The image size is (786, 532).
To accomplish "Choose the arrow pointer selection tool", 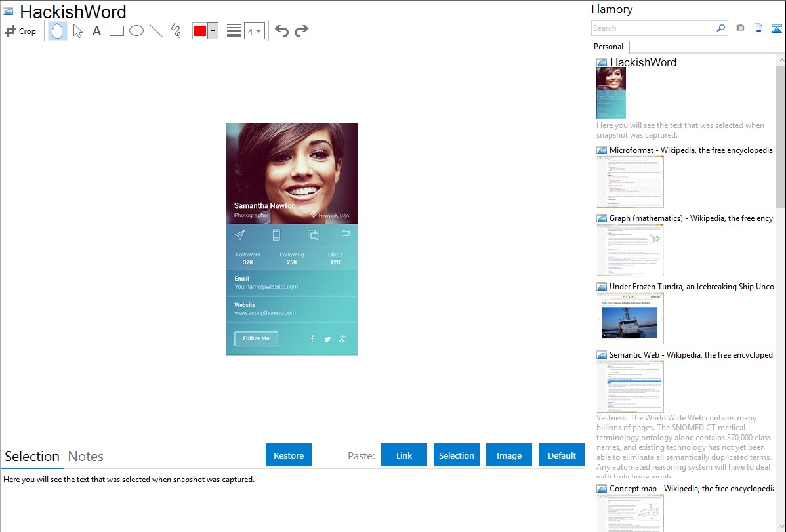I will click(77, 31).
